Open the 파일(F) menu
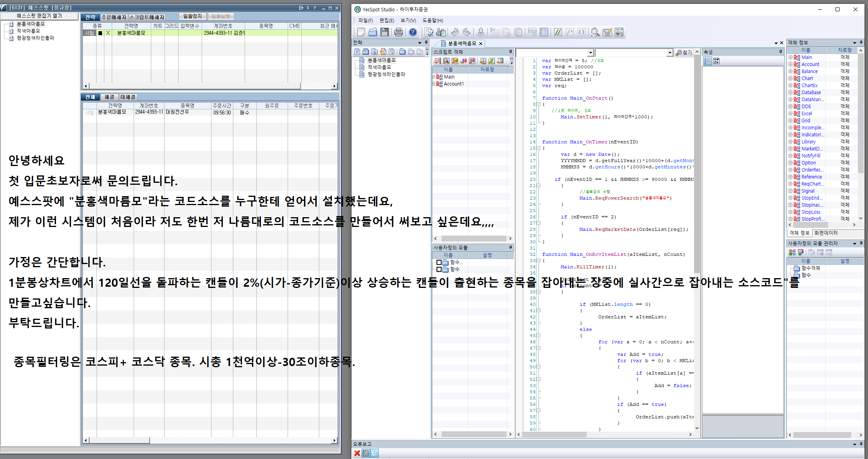The image size is (868, 459). 365,20
